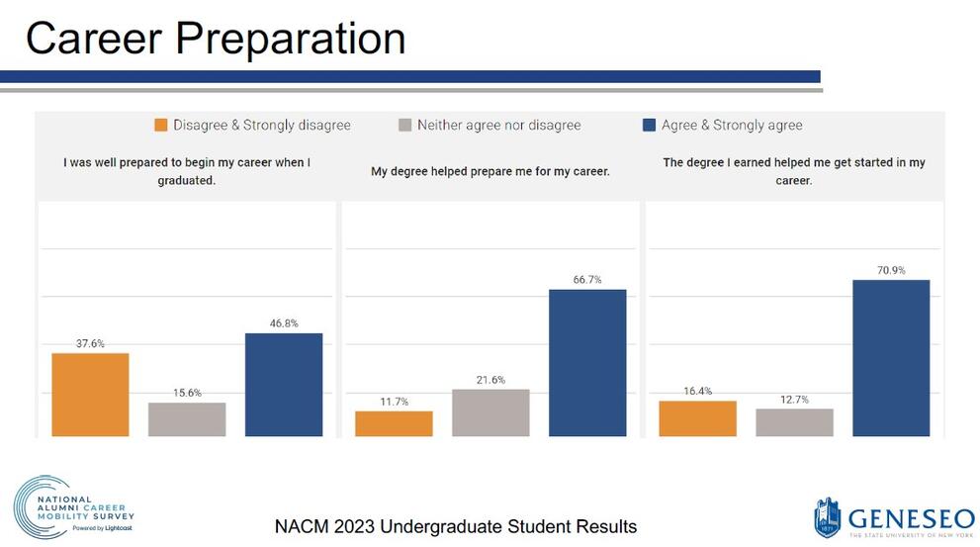Click the 46.8% blue bar
Viewport: 980px width, 547px height.
[x=284, y=384]
